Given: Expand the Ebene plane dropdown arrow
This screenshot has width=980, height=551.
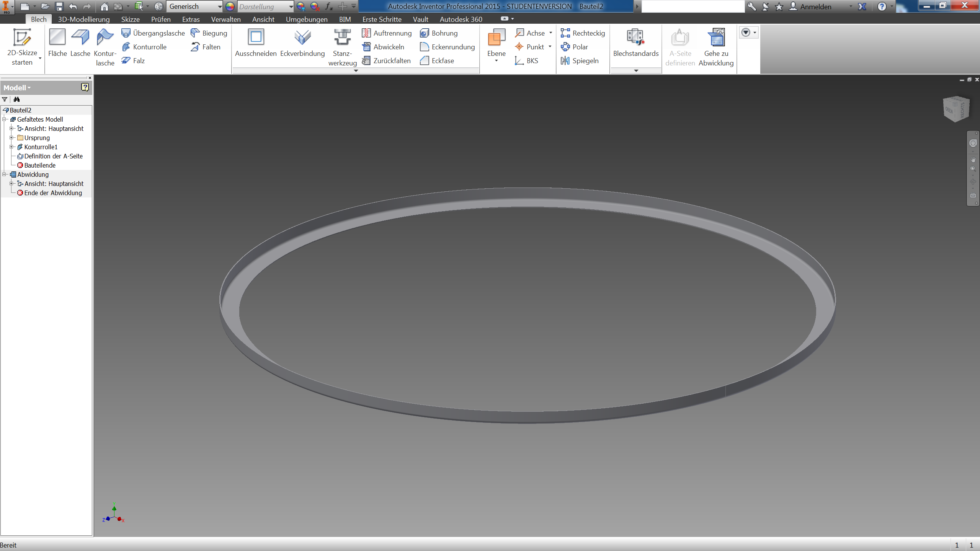Looking at the screenshot, I should (497, 61).
